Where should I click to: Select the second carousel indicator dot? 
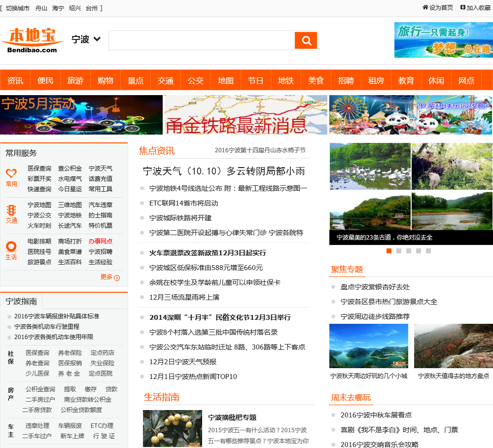tap(399, 251)
